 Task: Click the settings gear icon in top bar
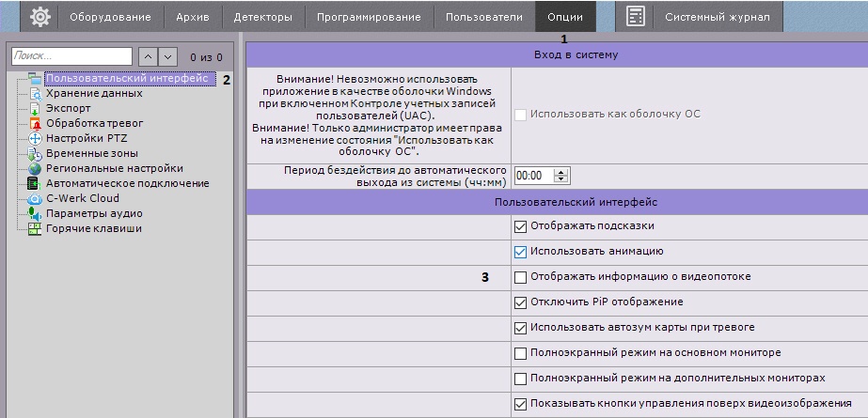[x=40, y=17]
